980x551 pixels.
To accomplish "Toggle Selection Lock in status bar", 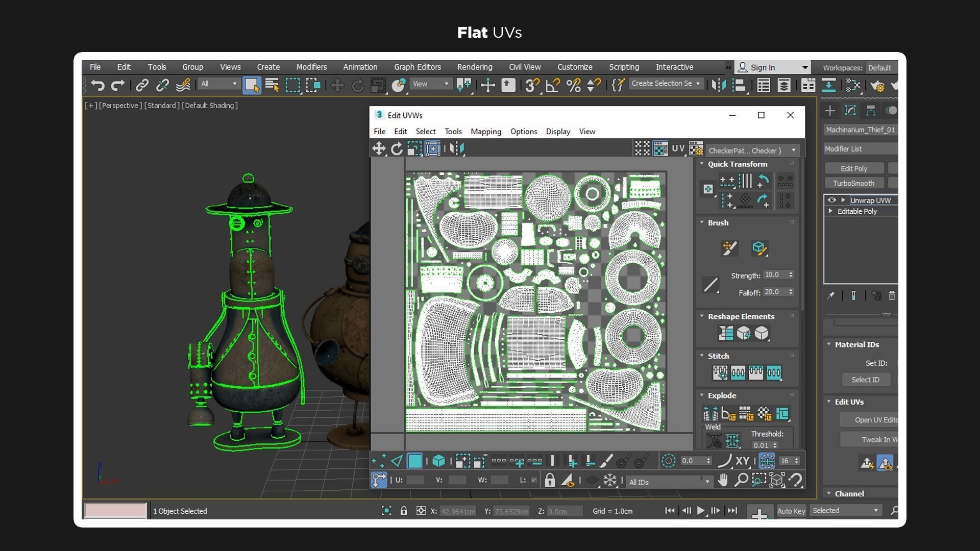I will [x=404, y=511].
